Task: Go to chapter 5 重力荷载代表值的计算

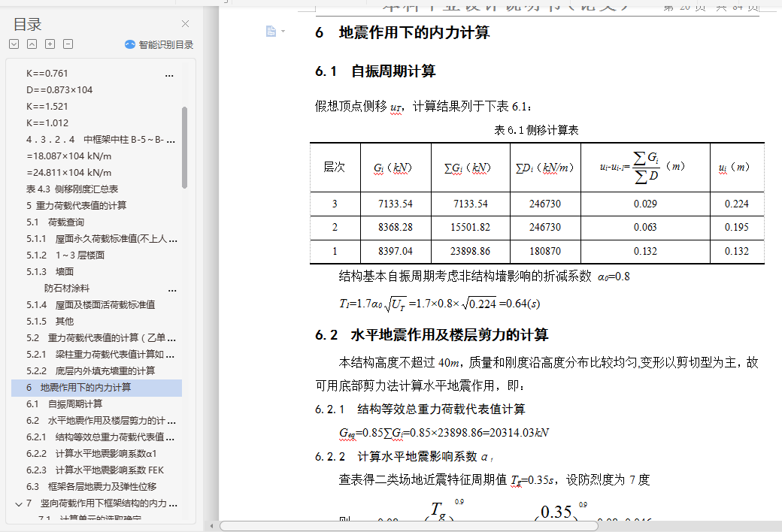Action: [76, 205]
